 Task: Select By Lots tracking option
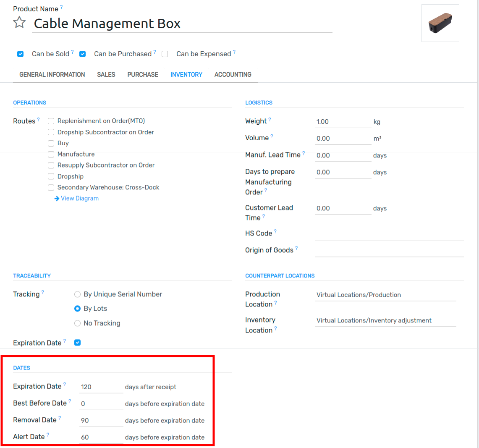click(78, 309)
